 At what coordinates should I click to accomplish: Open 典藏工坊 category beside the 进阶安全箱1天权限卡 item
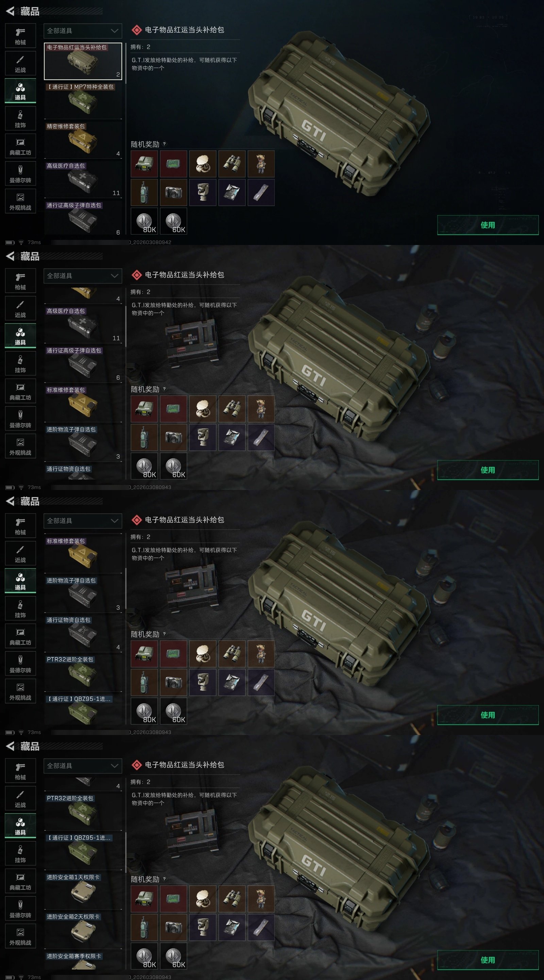point(20,881)
